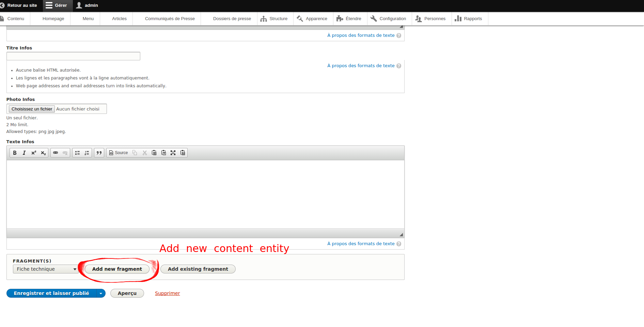Click inside the Titre Infos field
Image resolution: width=644 pixels, height=327 pixels.
point(73,56)
